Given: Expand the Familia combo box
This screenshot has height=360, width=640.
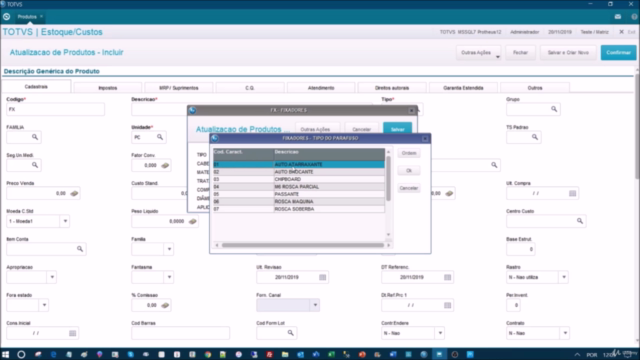Looking at the screenshot, I should (x=169, y=249).
